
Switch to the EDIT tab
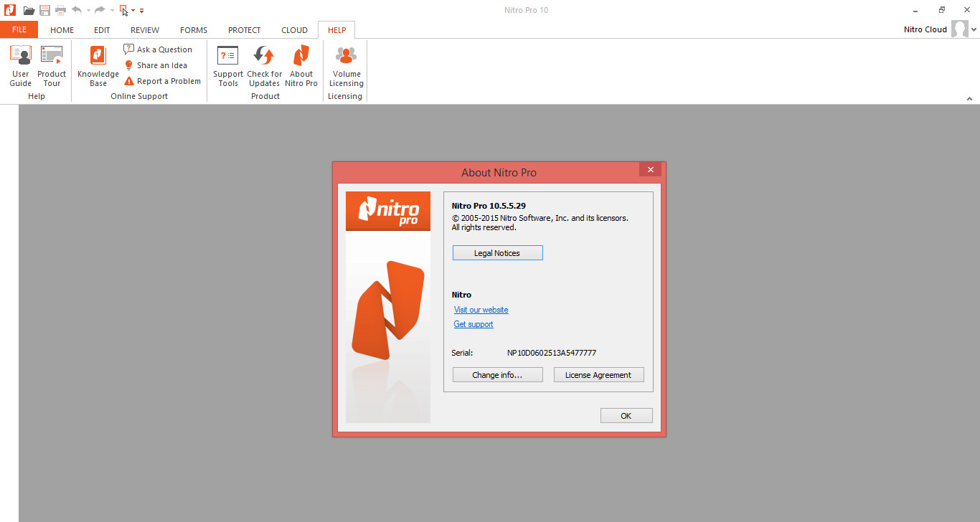[x=102, y=30]
